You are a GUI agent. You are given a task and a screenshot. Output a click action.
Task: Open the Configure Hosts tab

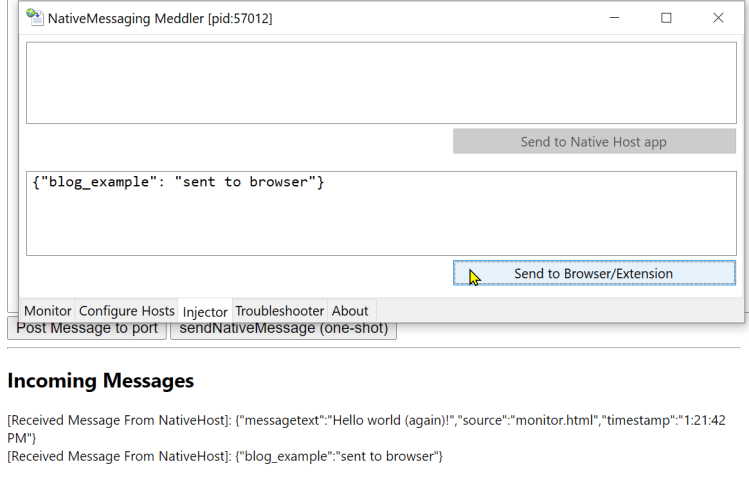(x=127, y=311)
